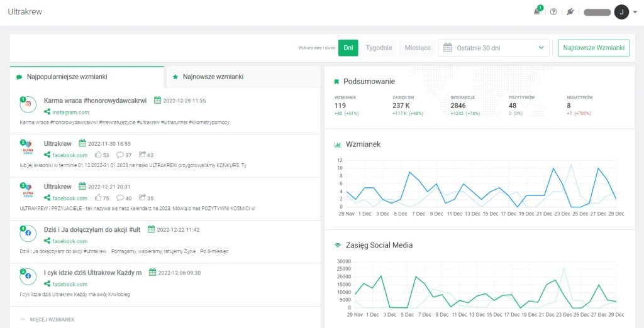Click the Zasięg SM value 237 K
This screenshot has width=644, height=328.
(401, 106)
